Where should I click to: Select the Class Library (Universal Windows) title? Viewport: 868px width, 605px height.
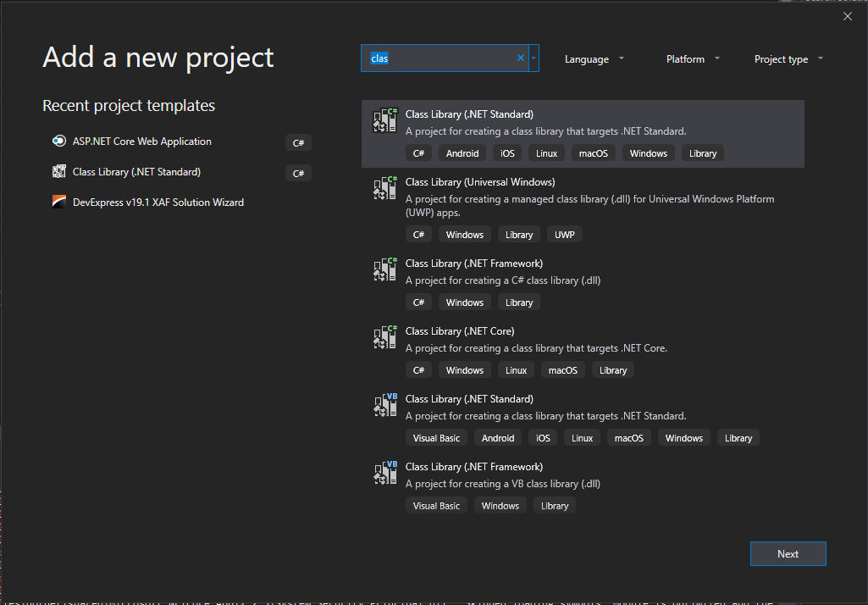(x=480, y=181)
